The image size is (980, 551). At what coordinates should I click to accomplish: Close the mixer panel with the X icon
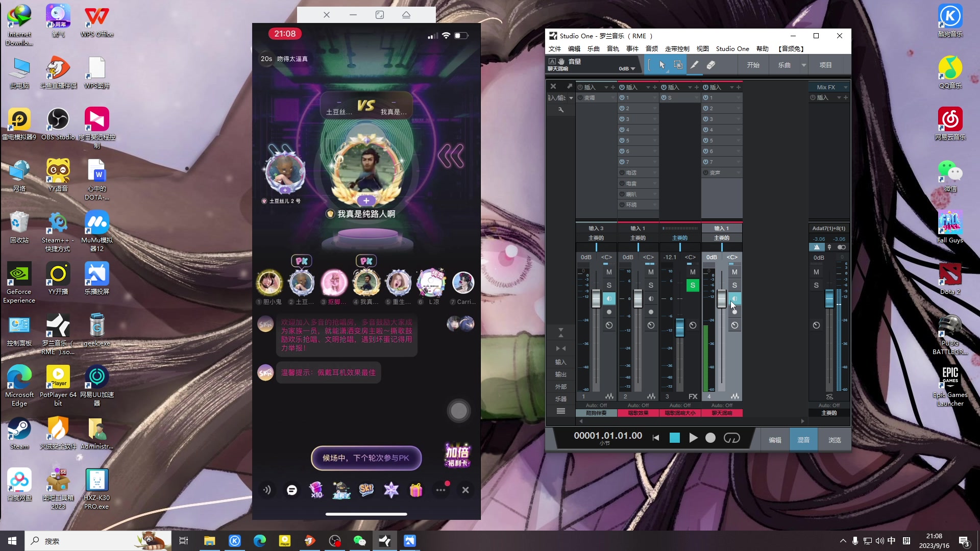click(x=553, y=86)
